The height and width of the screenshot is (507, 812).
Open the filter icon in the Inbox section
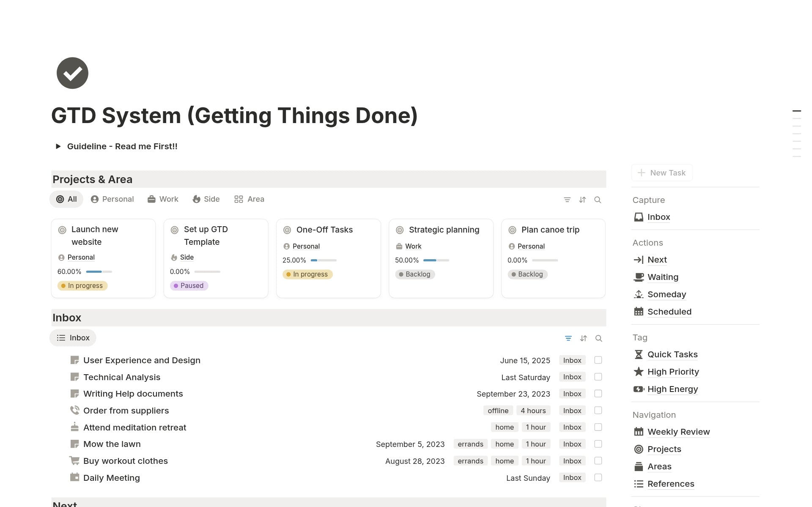(568, 338)
